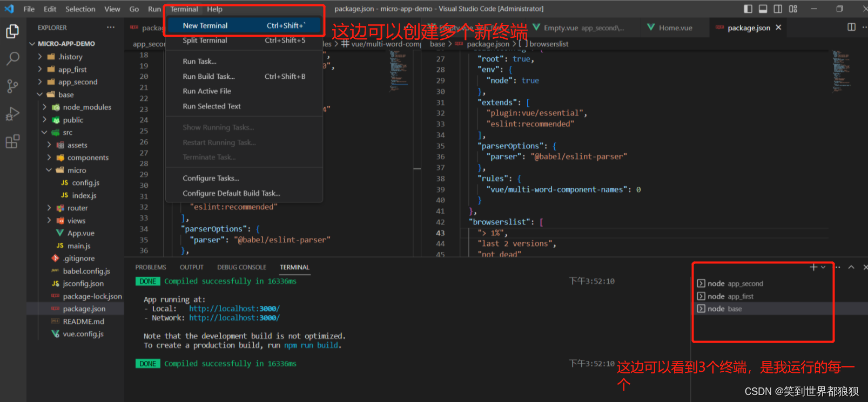Open main.js file
Screen dimensions: 868x402
76,246
